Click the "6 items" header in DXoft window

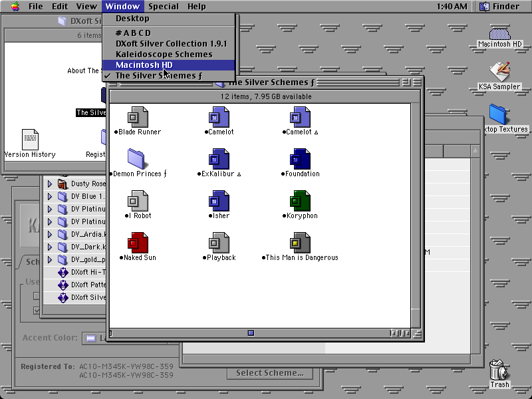[x=89, y=35]
